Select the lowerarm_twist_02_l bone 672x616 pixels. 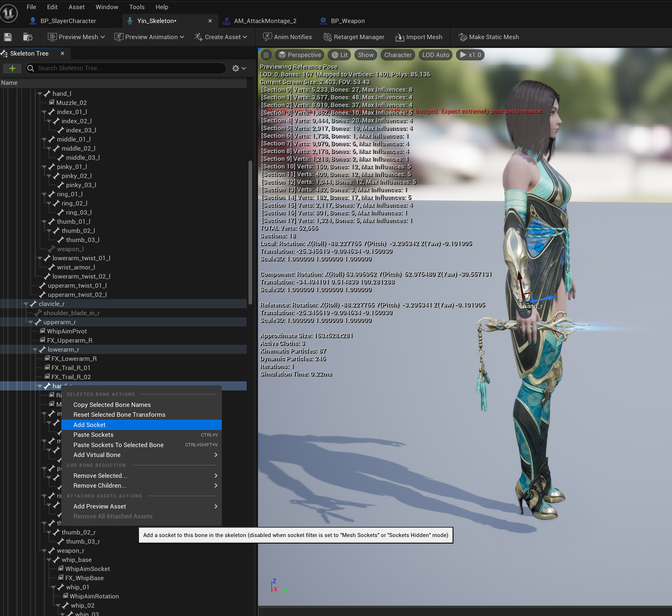81,276
